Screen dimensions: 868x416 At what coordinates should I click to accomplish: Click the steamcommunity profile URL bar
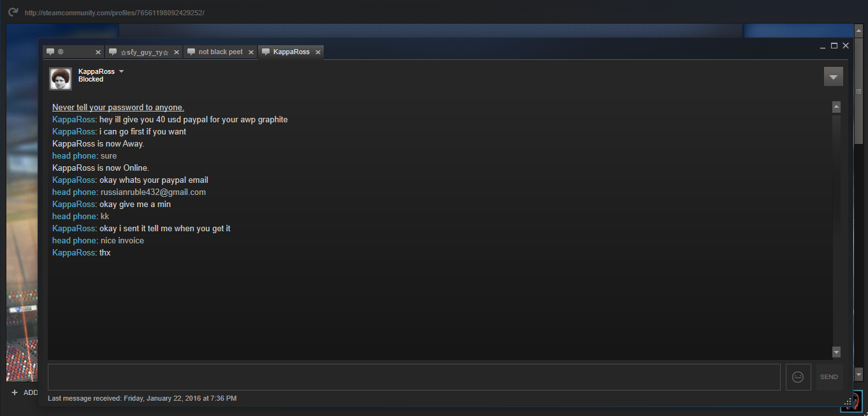tap(115, 13)
